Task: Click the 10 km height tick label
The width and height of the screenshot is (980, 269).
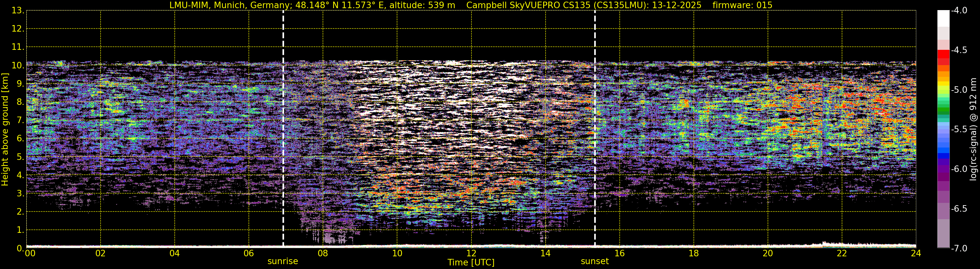Action: (x=18, y=65)
